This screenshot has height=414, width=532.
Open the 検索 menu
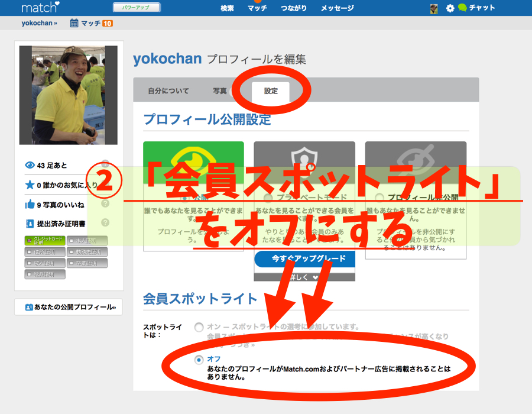point(227,8)
